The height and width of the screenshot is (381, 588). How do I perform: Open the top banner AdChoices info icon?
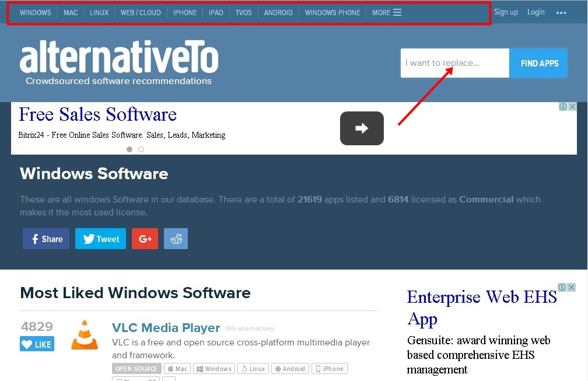point(563,107)
